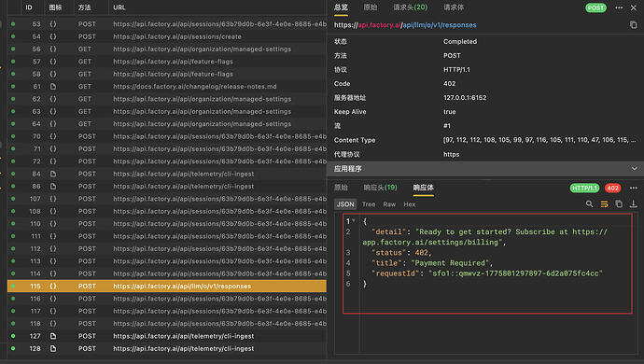Open the 请求体 tab
The image size is (644, 364).
tap(454, 7)
